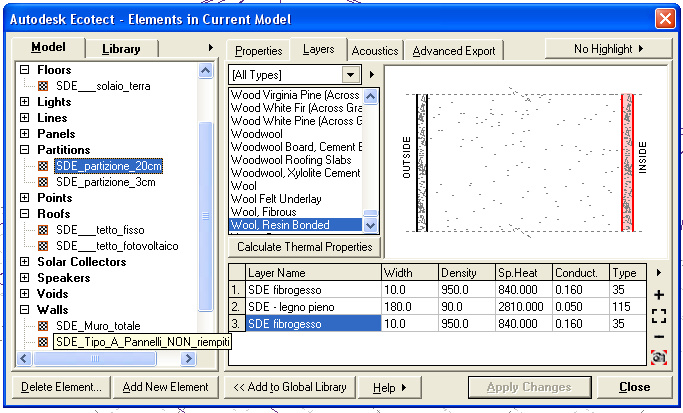Select the Layers tab
Viewport: 683px width, 413px height.
[x=318, y=49]
